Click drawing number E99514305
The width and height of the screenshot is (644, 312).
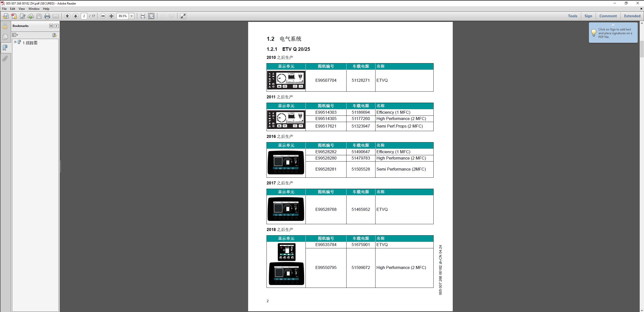coord(326,119)
